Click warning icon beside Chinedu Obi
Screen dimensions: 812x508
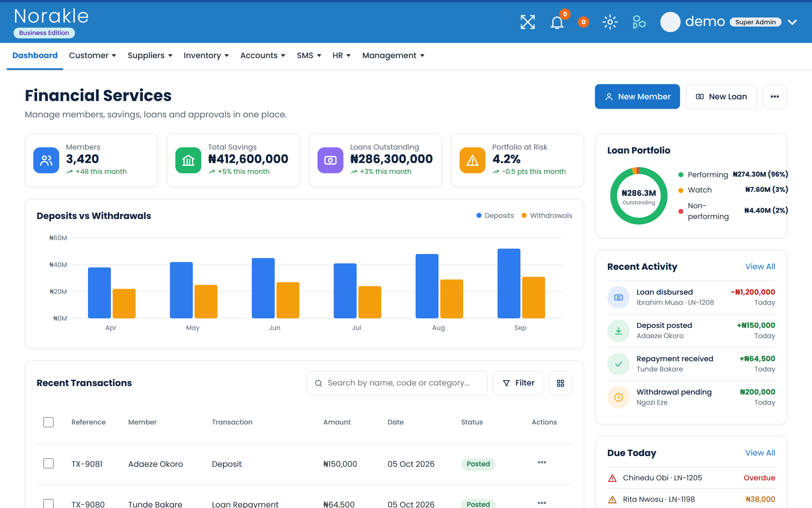pyautogui.click(x=612, y=478)
